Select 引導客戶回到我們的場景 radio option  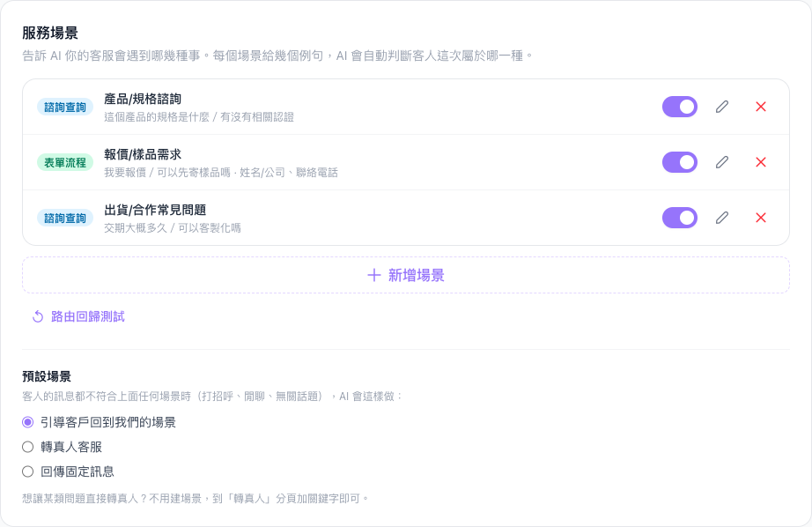28,422
